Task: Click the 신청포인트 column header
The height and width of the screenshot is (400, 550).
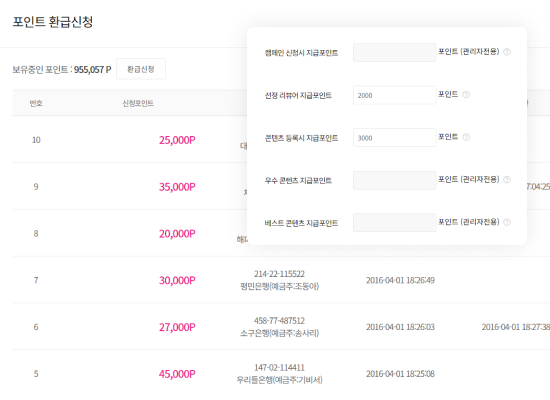Action: pyautogui.click(x=138, y=103)
